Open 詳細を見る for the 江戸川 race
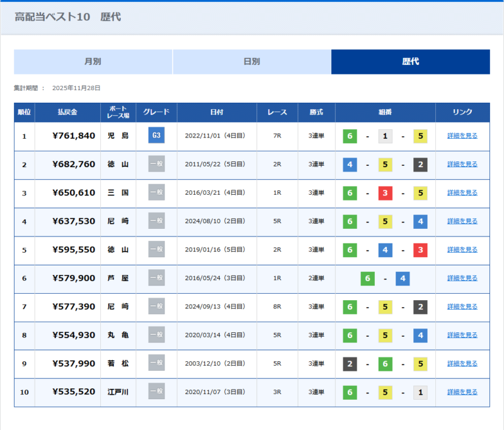504x430 pixels. (x=462, y=392)
